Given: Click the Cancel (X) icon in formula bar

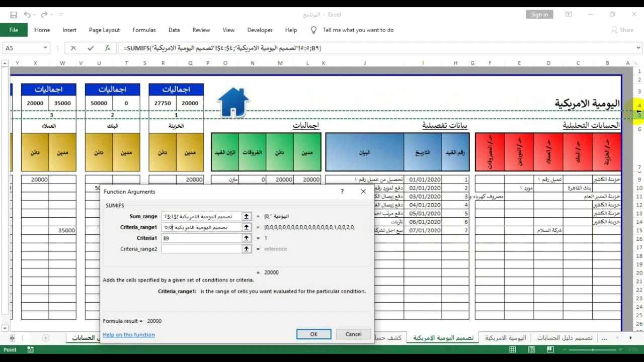Looking at the screenshot, I should (73, 48).
